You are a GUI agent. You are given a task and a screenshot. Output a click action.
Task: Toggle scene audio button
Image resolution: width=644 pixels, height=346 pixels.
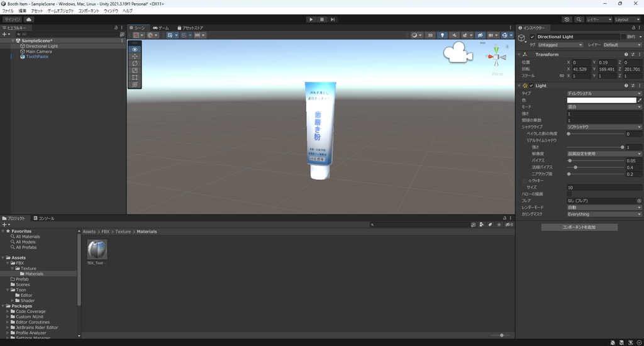(454, 35)
